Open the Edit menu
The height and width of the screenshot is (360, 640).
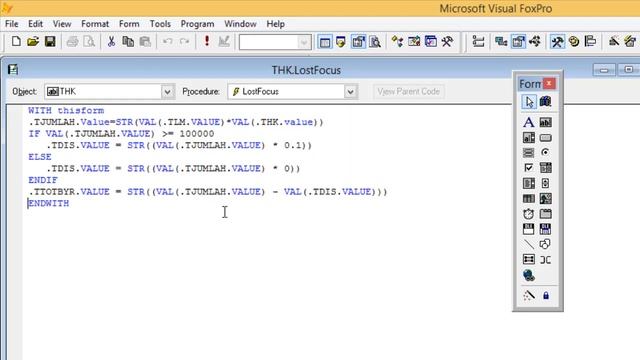tap(36, 24)
